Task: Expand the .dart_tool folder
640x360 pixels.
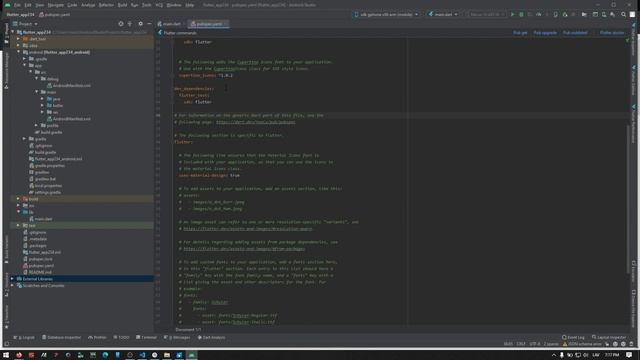Action: pos(18,39)
